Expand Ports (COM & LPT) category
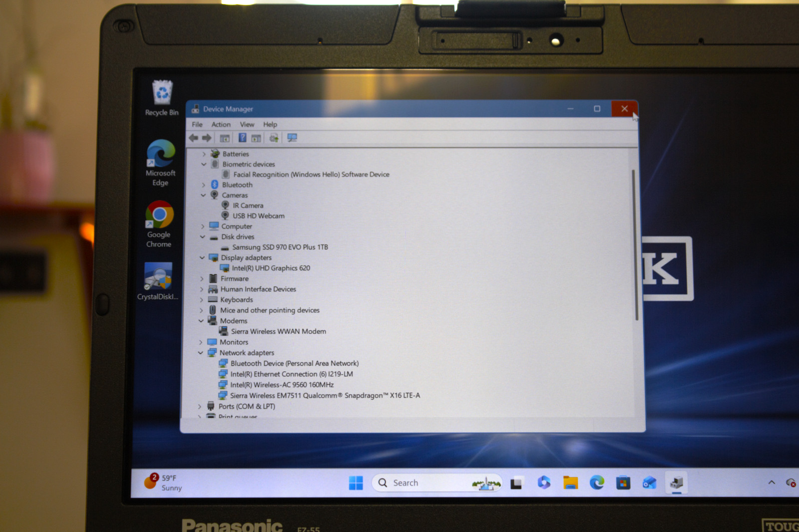Viewport: 799px width, 532px height. coord(200,407)
